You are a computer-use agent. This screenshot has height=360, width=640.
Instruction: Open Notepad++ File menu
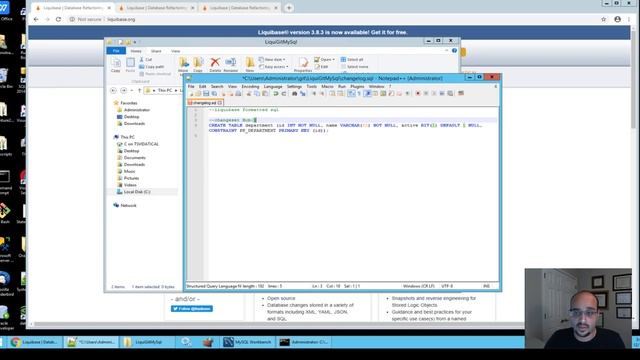tap(191, 87)
